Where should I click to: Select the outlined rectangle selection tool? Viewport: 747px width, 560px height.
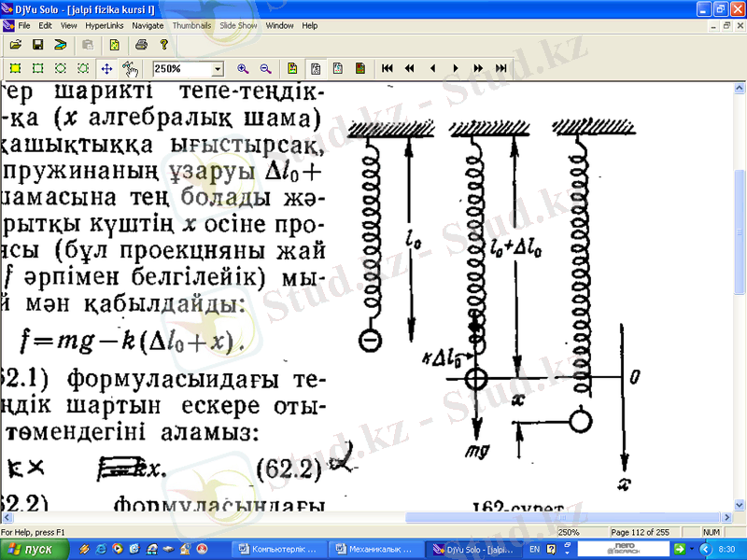[37, 68]
